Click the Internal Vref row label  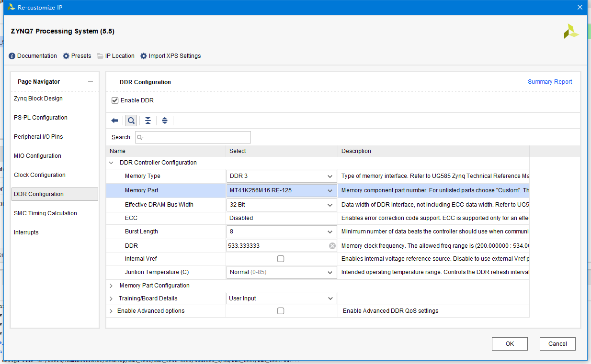[x=141, y=259]
